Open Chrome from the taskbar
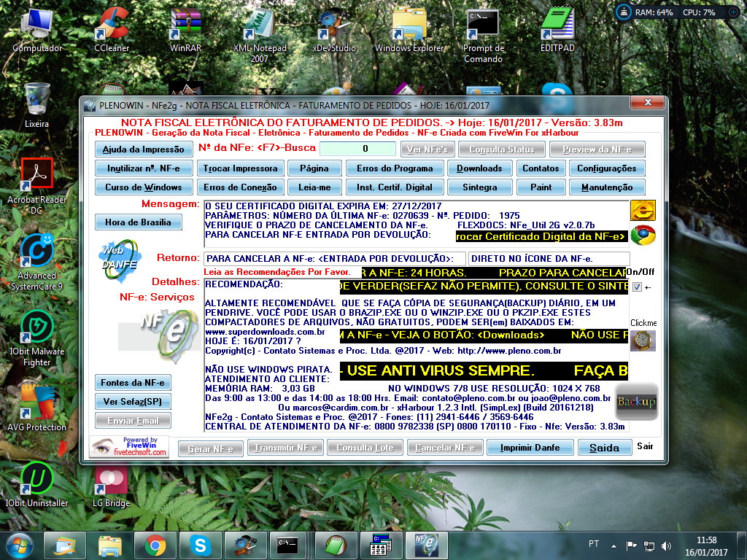Screen dimensions: 747x560 (155, 545)
